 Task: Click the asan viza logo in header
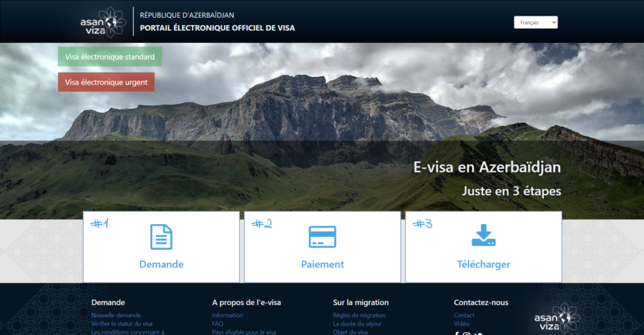click(103, 21)
